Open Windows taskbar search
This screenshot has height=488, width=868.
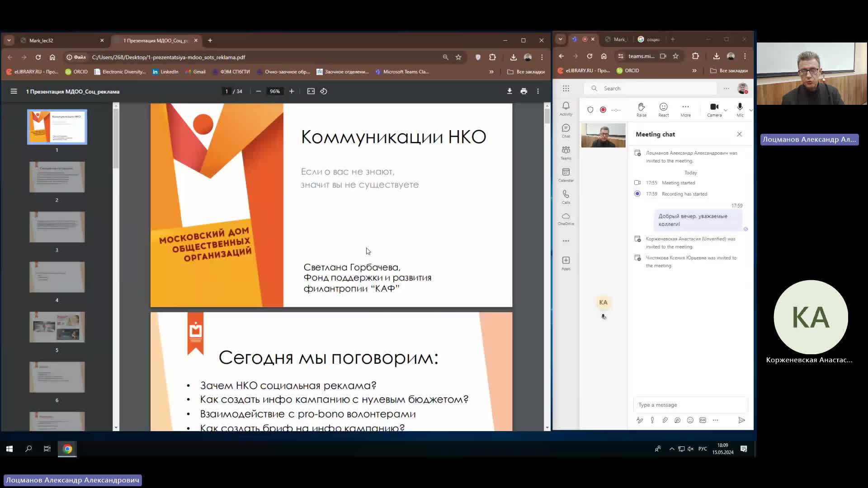coord(28,449)
